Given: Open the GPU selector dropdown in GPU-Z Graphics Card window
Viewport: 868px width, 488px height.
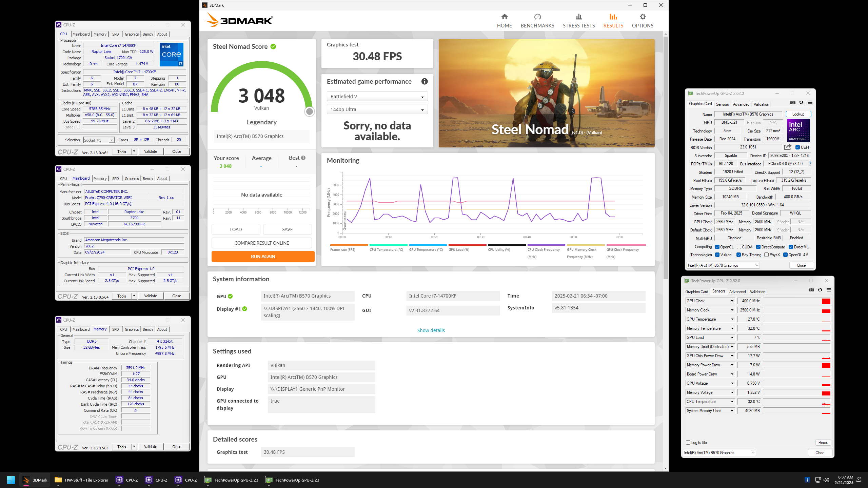Looking at the screenshot, I should point(723,265).
